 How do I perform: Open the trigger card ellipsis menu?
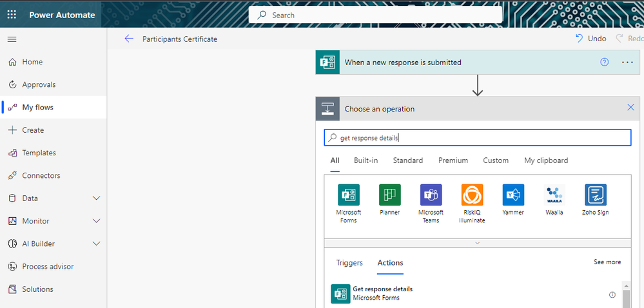[628, 63]
